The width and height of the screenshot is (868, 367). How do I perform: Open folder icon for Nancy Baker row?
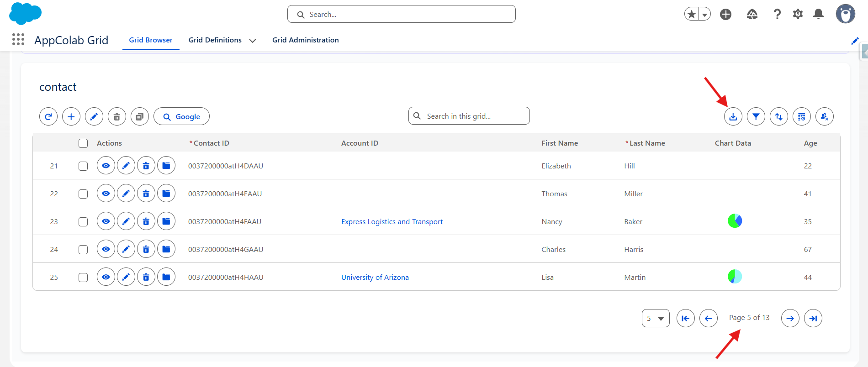tap(166, 221)
